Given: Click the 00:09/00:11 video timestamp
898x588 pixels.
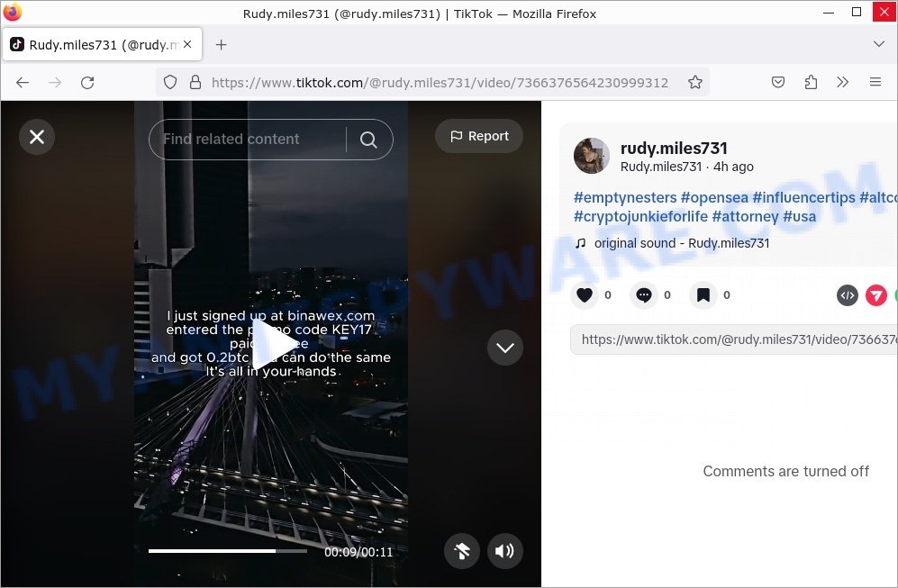Looking at the screenshot, I should point(358,552).
